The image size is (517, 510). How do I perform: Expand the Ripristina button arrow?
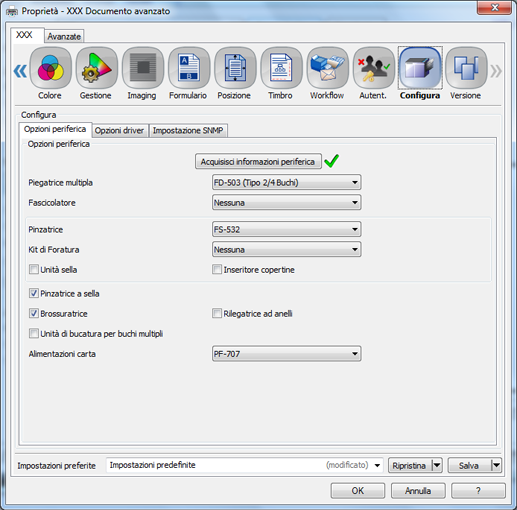[437, 465]
